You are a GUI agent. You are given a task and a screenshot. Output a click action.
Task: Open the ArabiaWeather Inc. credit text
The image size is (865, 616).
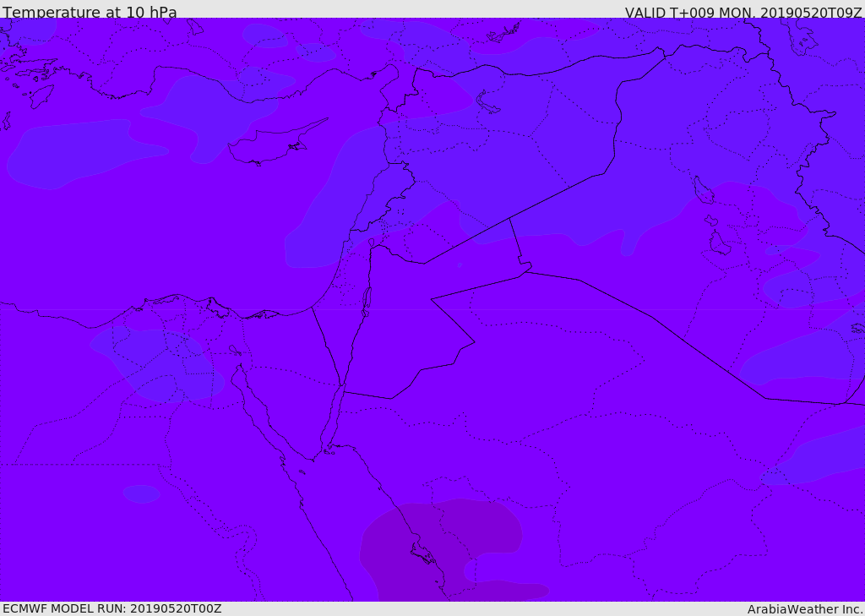pyautogui.click(x=804, y=609)
